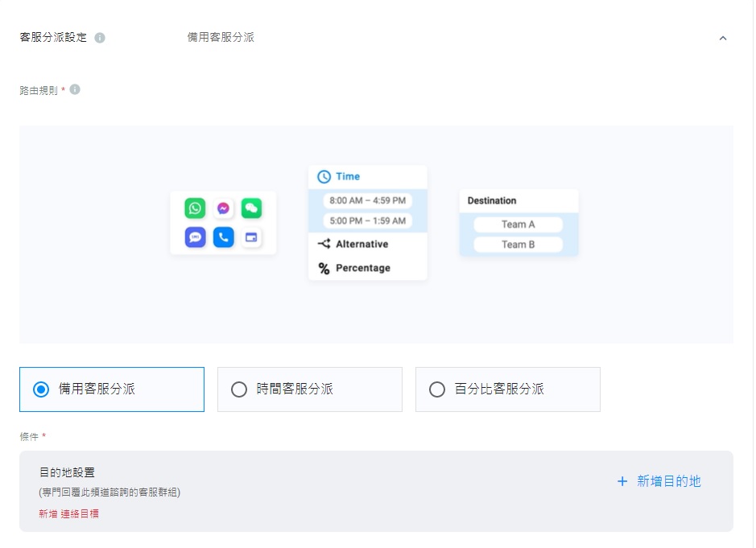The height and width of the screenshot is (548, 756).
Task: Click the 新增目的地 button
Action: (659, 481)
